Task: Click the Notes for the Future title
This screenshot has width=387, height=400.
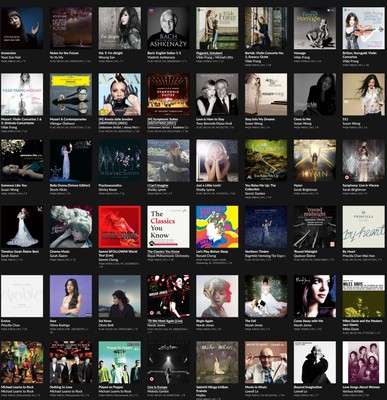Action: tap(64, 53)
